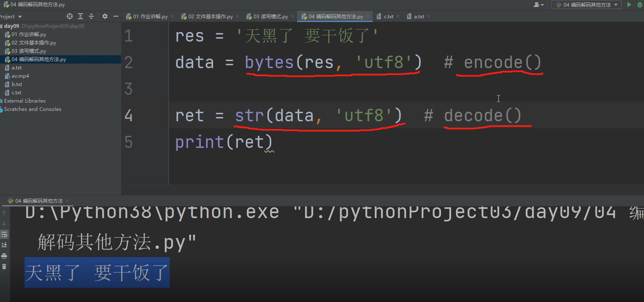Switch to the 02 文件基本操作.py tab
644x302 pixels.
pos(210,17)
